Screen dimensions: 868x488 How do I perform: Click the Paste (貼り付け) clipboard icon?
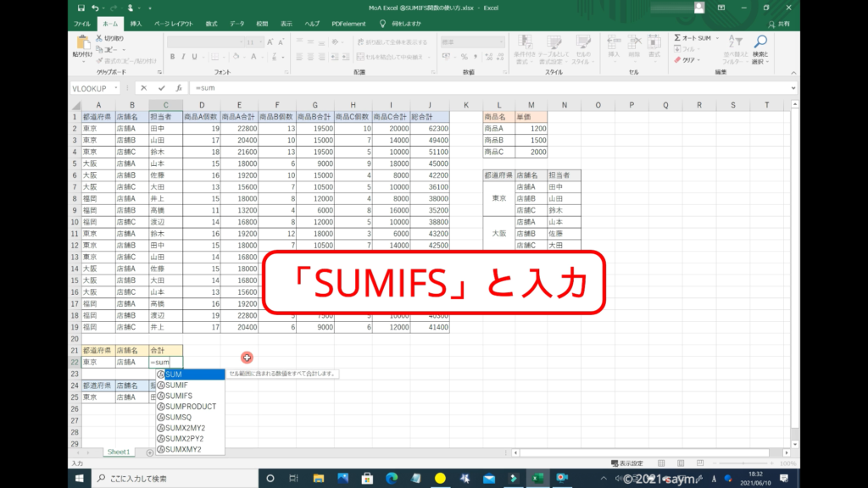point(82,43)
